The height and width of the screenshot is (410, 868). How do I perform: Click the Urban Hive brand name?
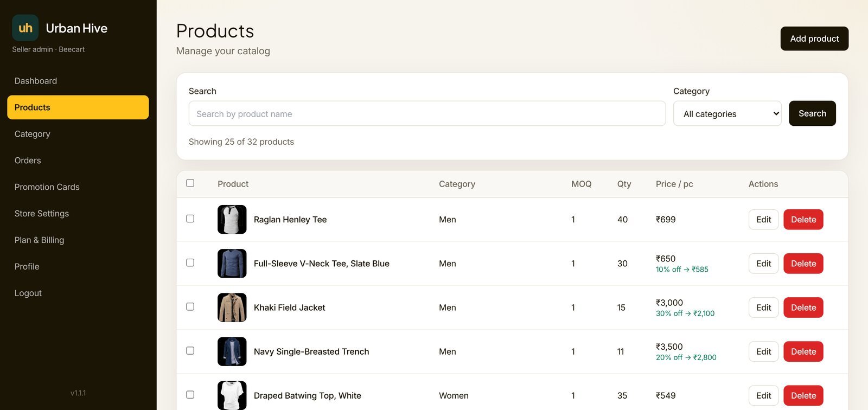click(x=76, y=28)
